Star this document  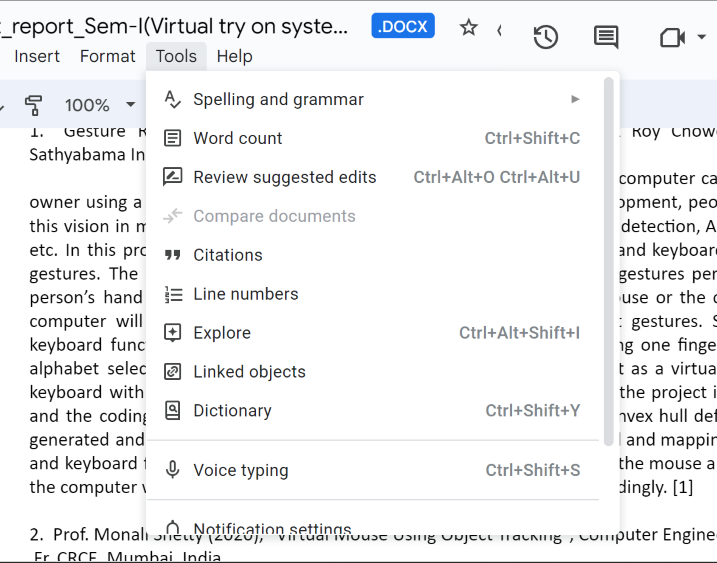point(468,28)
